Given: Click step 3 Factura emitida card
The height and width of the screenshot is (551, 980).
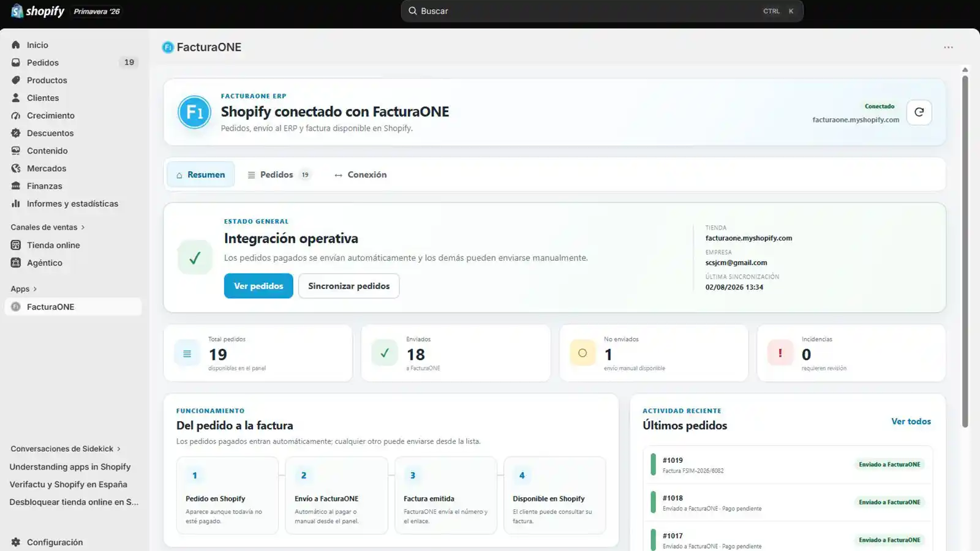Looking at the screenshot, I should click(x=445, y=495).
